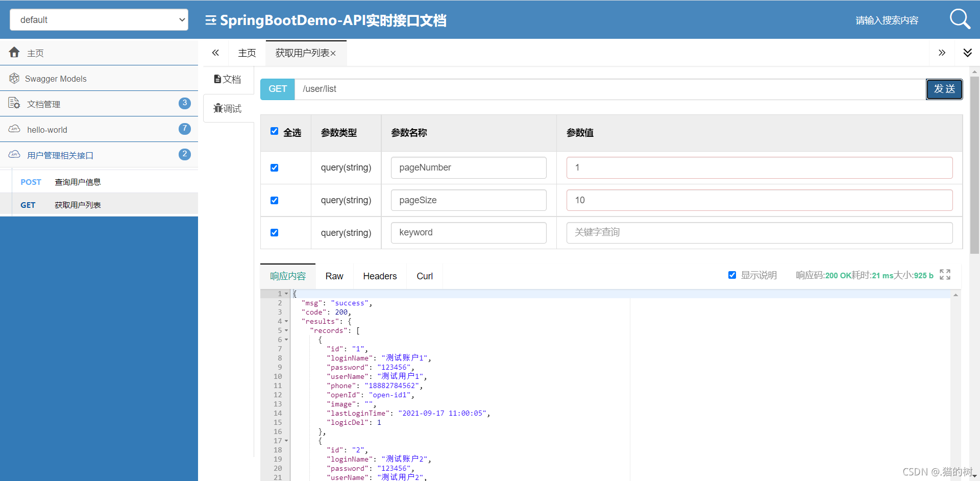Switch to Raw response tab

pyautogui.click(x=334, y=276)
